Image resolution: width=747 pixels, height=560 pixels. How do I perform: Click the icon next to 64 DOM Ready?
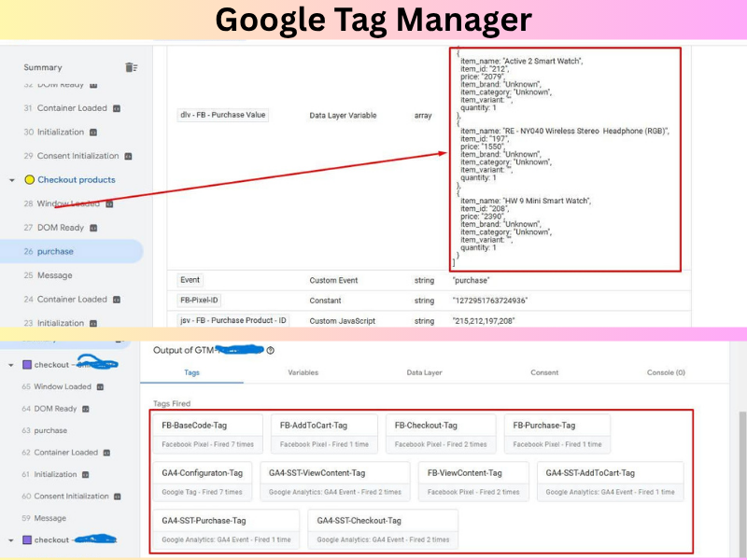coord(86,409)
